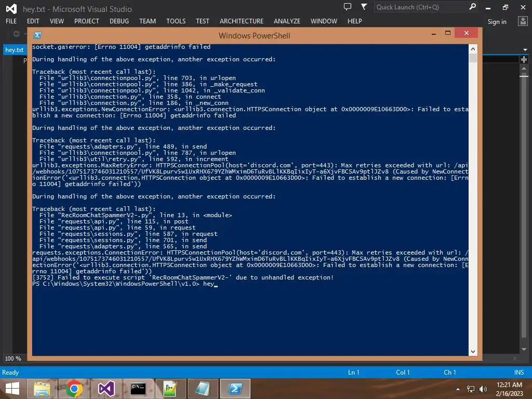Click the Sign in link

point(497,22)
